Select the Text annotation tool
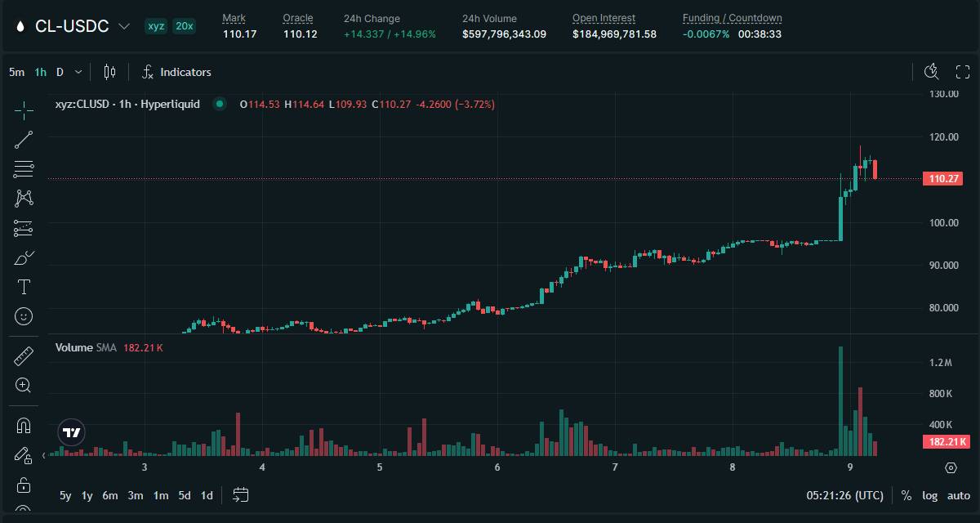Screen dimensions: 980x523 [24, 287]
